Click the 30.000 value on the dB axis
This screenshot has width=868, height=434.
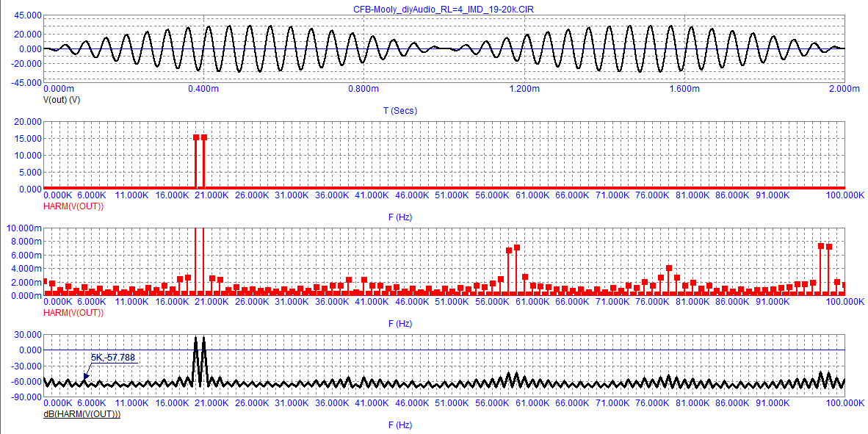28,335
